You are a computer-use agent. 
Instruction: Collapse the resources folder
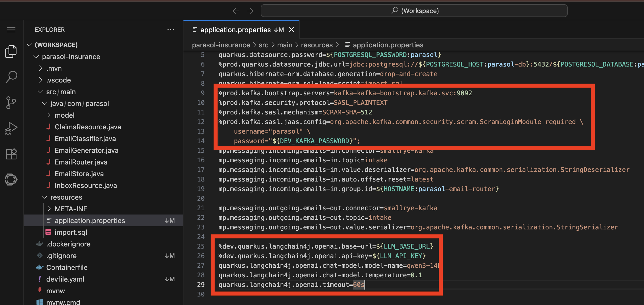coord(44,197)
